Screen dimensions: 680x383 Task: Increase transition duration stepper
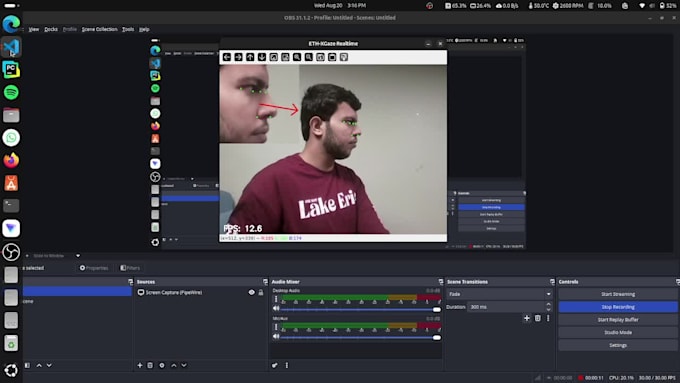(x=549, y=304)
